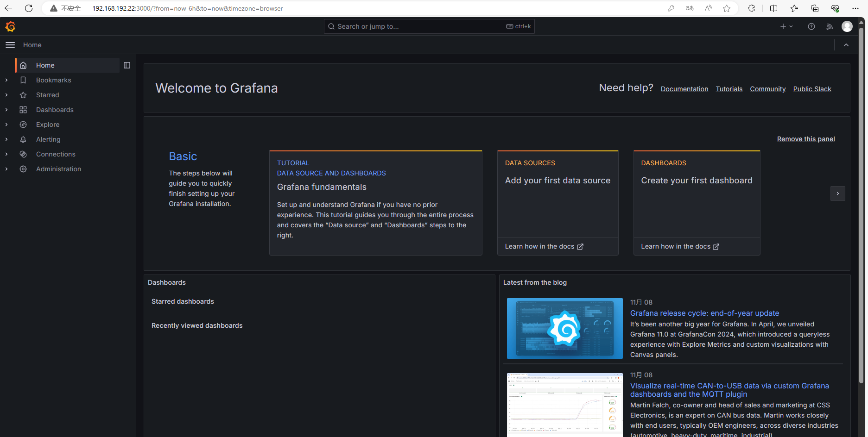Click the Grafana logo icon
The width and height of the screenshot is (868, 437).
10,26
